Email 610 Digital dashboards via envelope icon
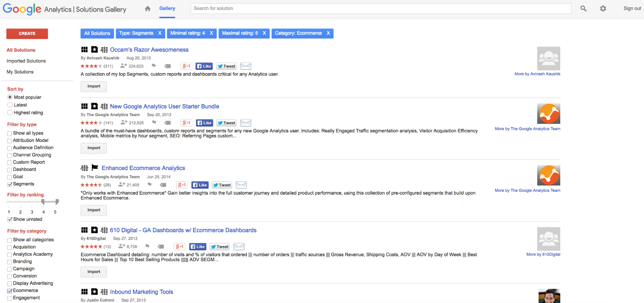The height and width of the screenshot is (303, 644). pyautogui.click(x=239, y=247)
